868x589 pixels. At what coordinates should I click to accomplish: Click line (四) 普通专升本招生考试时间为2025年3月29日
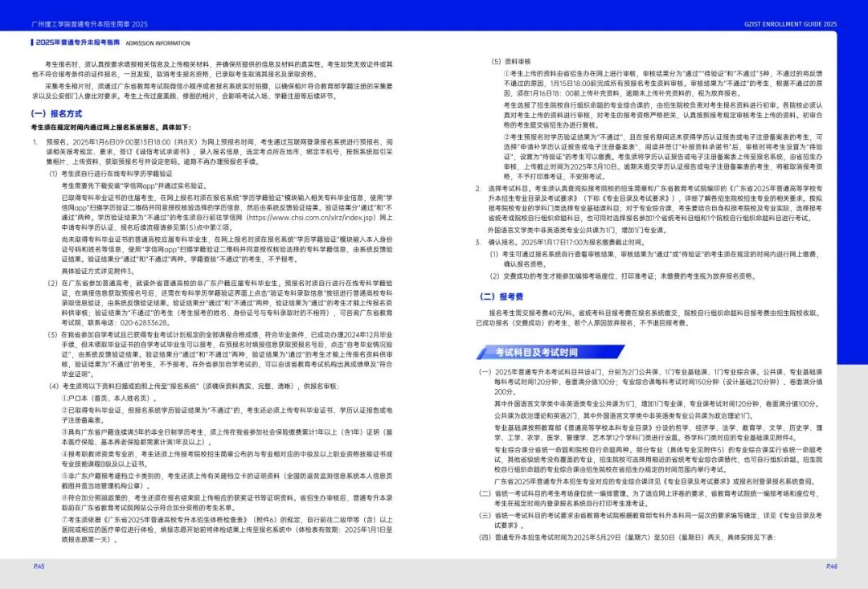[627, 538]
